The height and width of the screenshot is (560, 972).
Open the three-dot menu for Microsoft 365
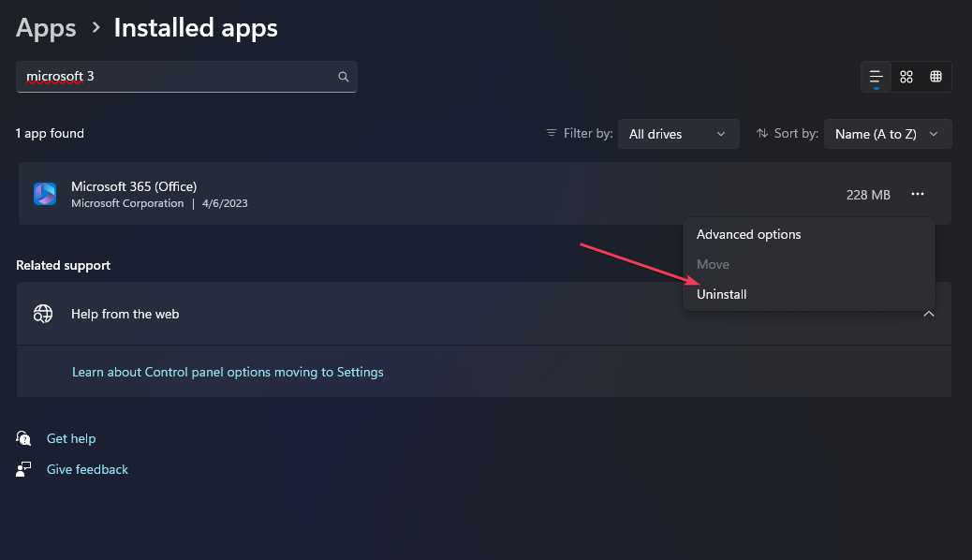click(918, 194)
